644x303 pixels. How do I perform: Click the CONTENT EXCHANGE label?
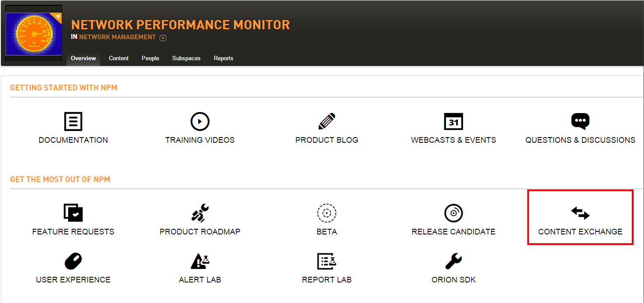pyautogui.click(x=580, y=232)
